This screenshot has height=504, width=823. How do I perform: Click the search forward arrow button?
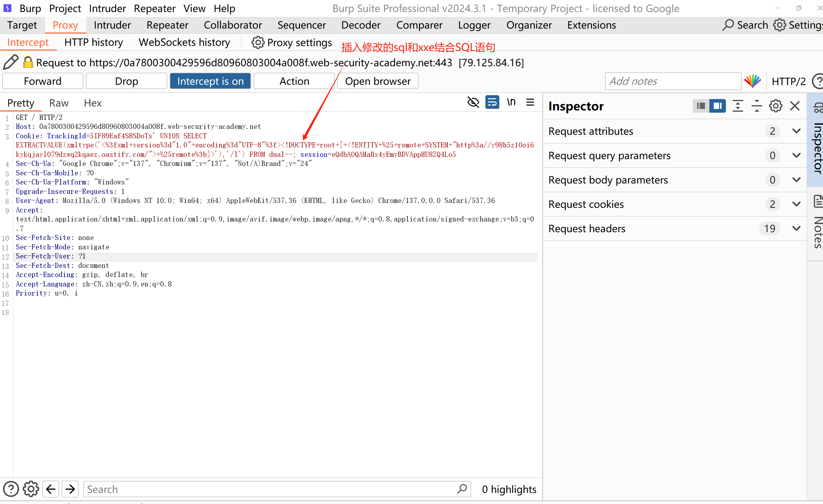70,489
